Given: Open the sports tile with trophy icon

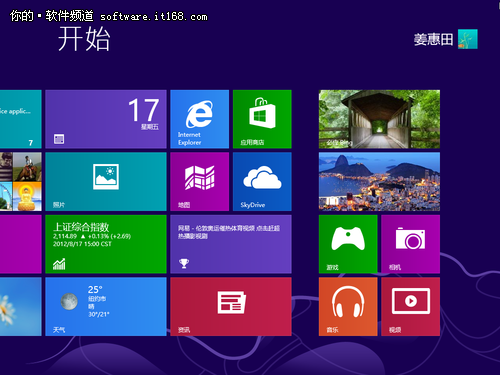Looking at the screenshot, I should [x=231, y=244].
